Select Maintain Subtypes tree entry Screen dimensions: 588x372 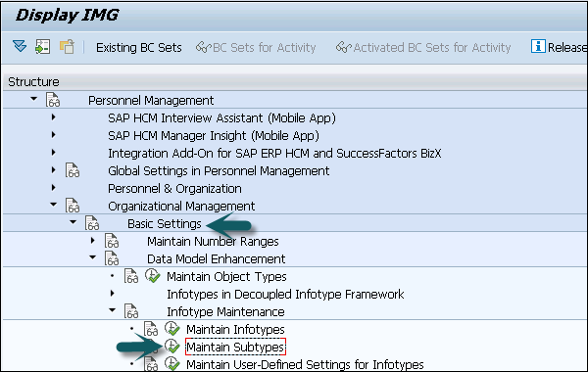(235, 347)
